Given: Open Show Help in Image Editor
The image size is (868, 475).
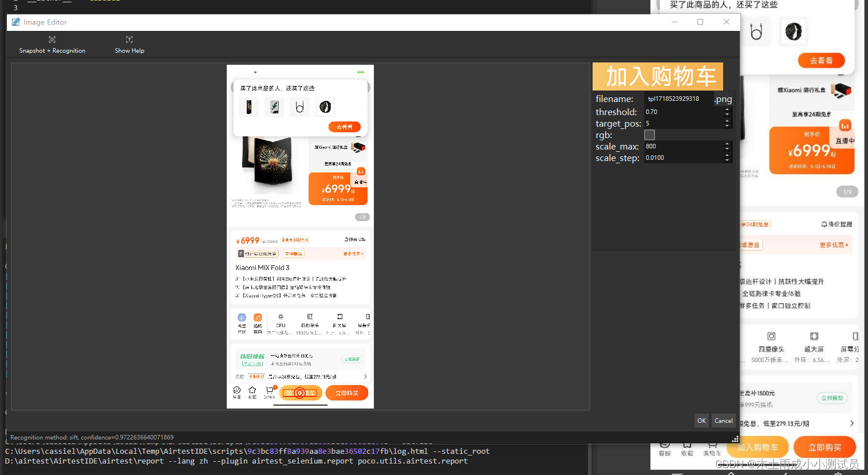Looking at the screenshot, I should coord(129,45).
